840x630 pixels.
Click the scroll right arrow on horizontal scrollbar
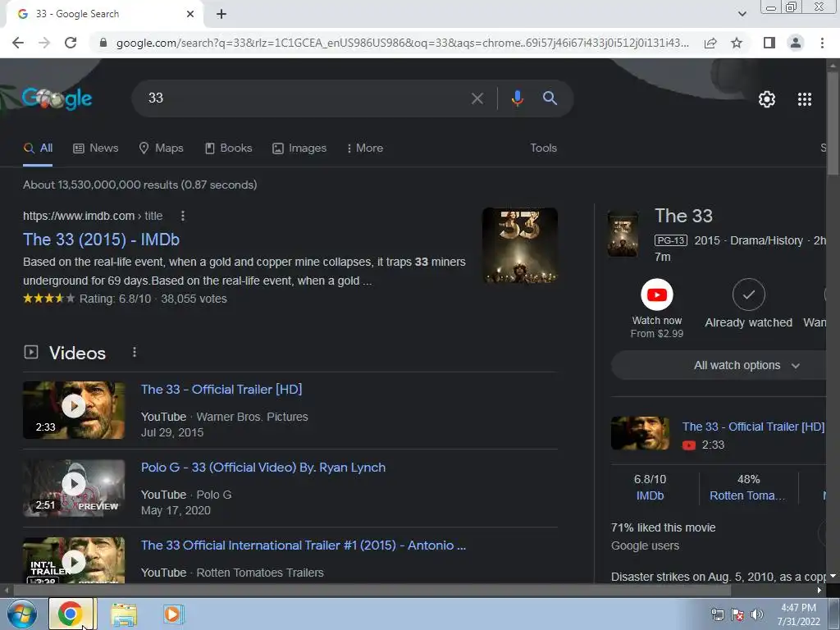819,591
